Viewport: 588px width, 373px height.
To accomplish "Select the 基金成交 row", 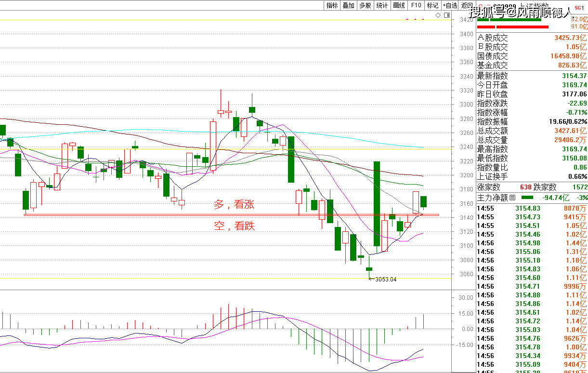I will [532, 65].
